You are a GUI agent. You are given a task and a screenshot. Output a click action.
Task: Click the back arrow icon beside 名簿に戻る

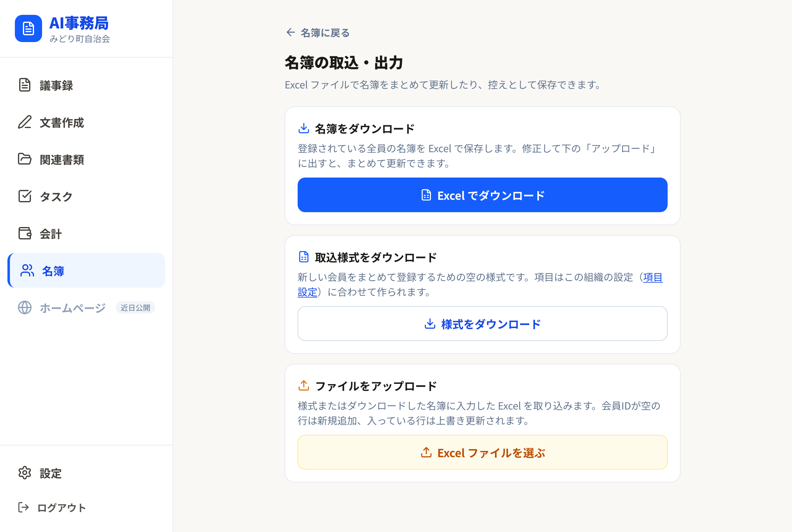pos(291,32)
